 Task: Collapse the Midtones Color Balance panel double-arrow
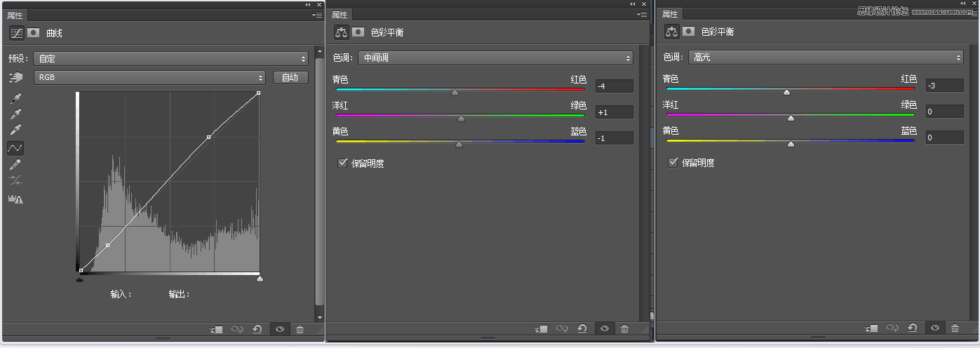(633, 4)
